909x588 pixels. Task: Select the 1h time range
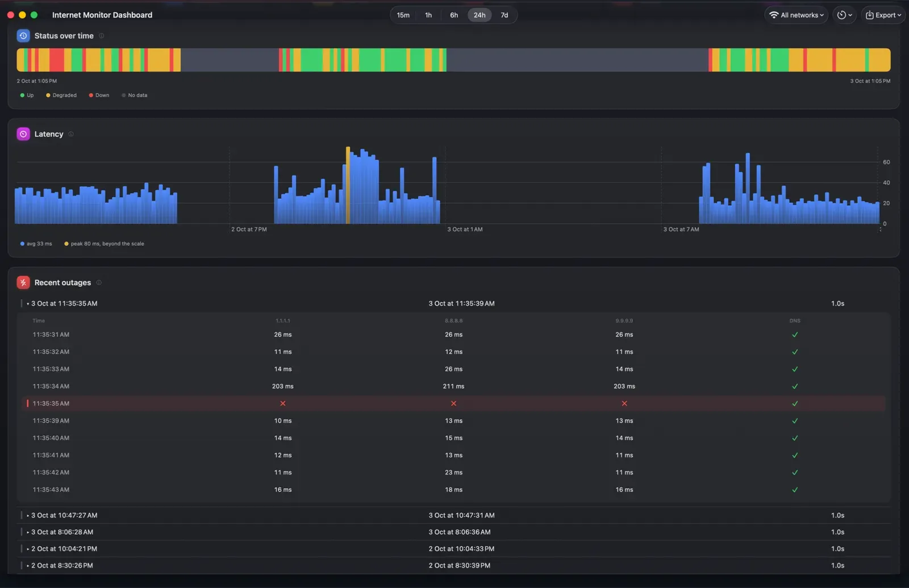(x=428, y=15)
